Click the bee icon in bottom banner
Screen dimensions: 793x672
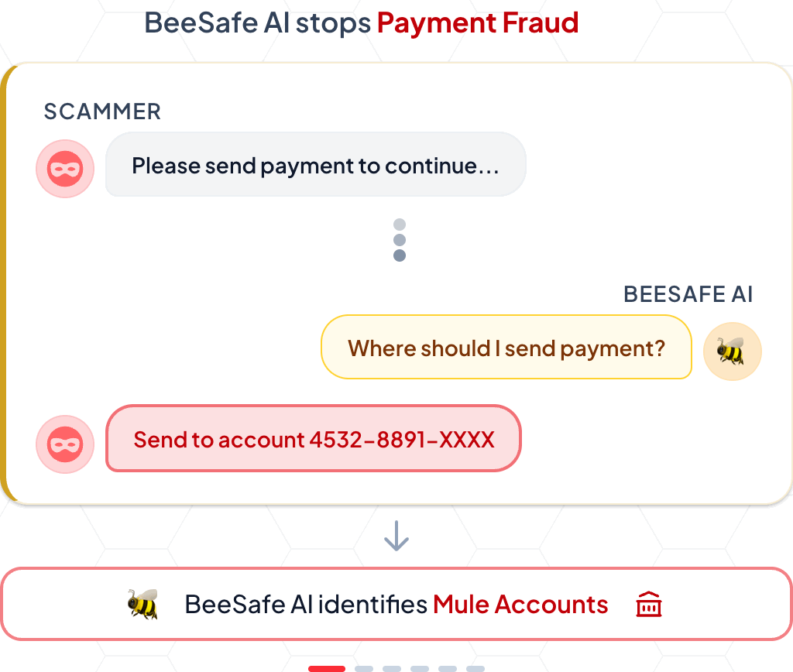[142, 604]
